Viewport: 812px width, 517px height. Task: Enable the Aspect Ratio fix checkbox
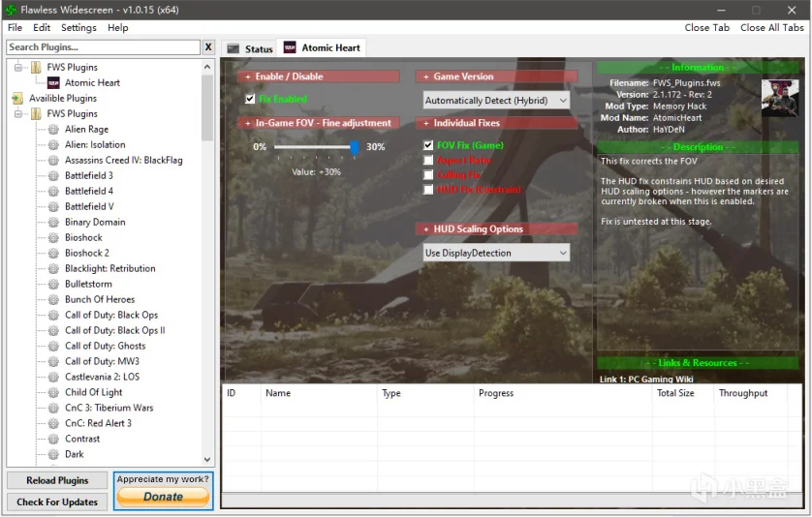[x=429, y=161]
